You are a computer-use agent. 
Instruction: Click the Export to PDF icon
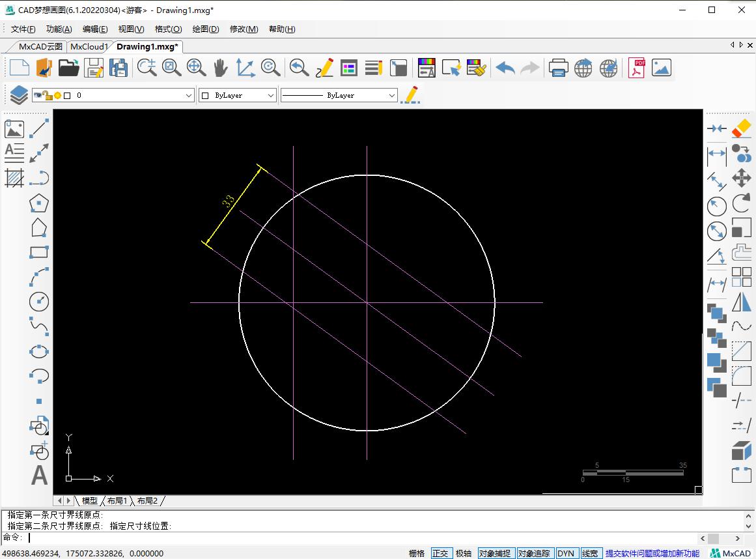(636, 68)
